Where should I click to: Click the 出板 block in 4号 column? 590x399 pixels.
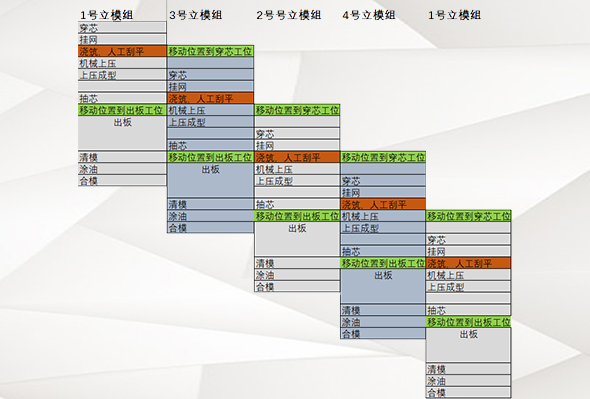click(383, 286)
